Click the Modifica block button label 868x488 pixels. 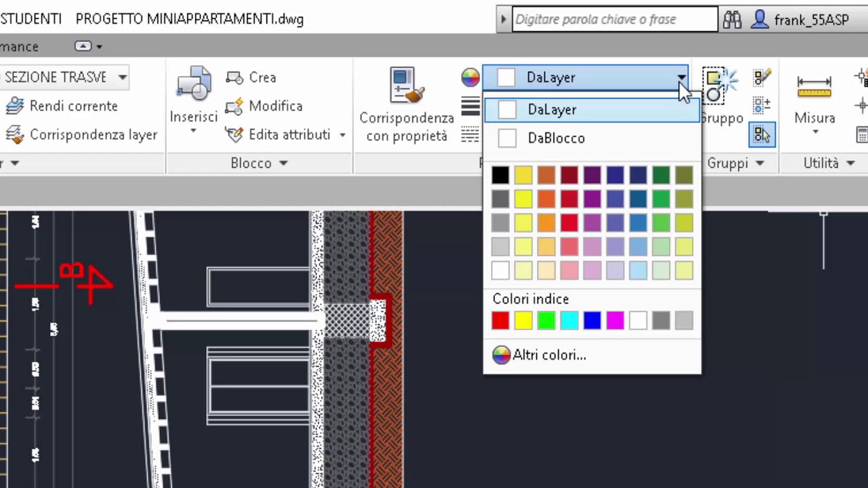click(275, 106)
